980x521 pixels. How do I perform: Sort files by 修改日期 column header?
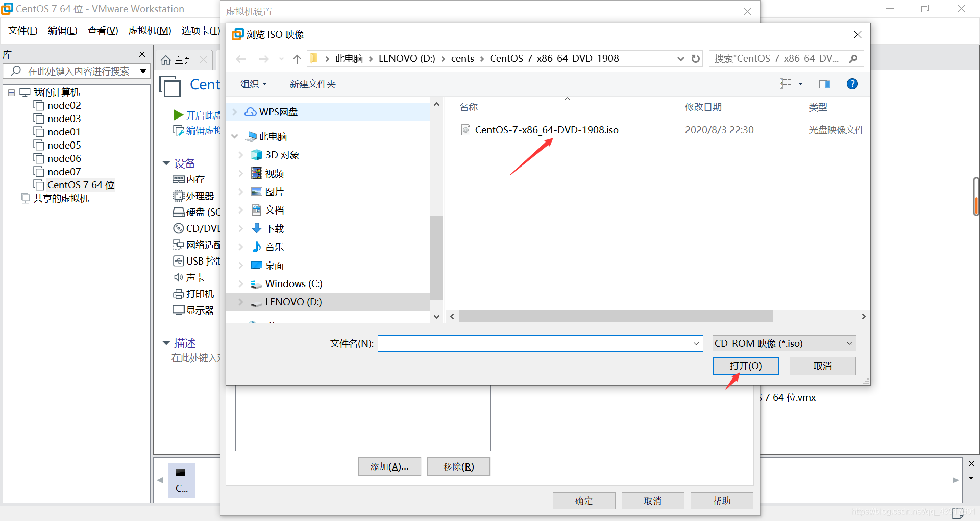click(703, 107)
